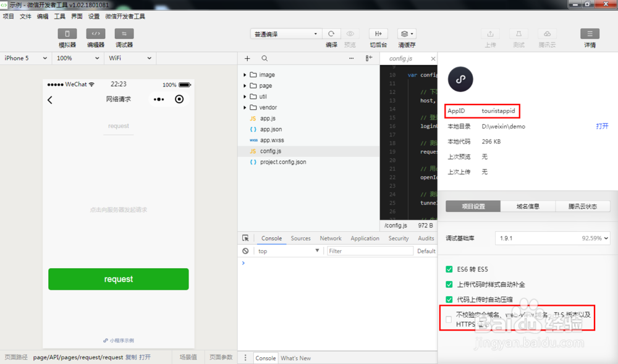Click the test flask icon
The image size is (618, 364).
519,34
